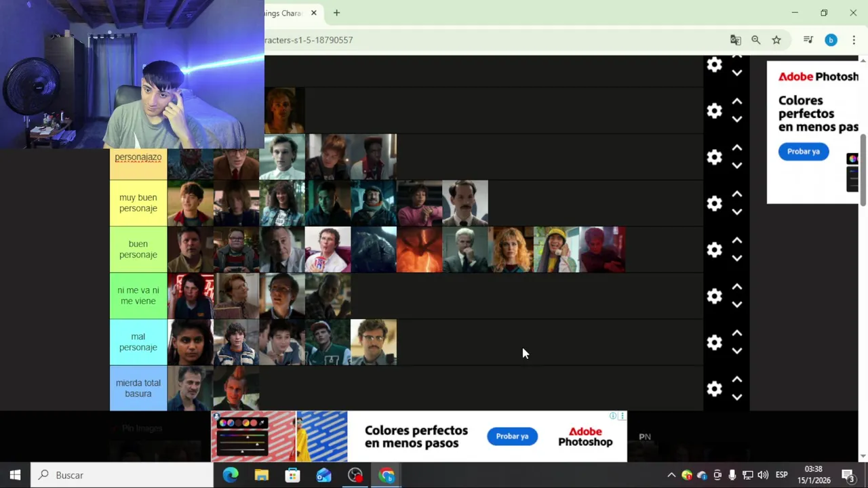Move mal personaje tier up
This screenshot has height=488, width=868.
[737, 333]
